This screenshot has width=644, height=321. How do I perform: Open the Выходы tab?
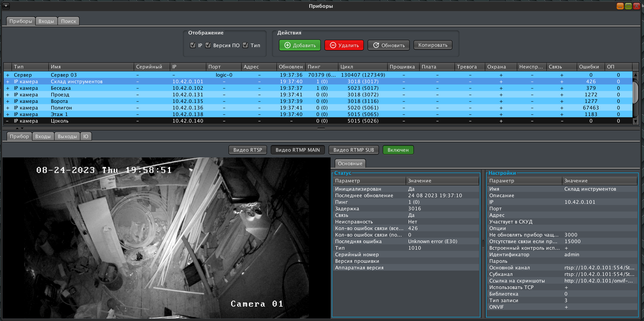(x=67, y=136)
